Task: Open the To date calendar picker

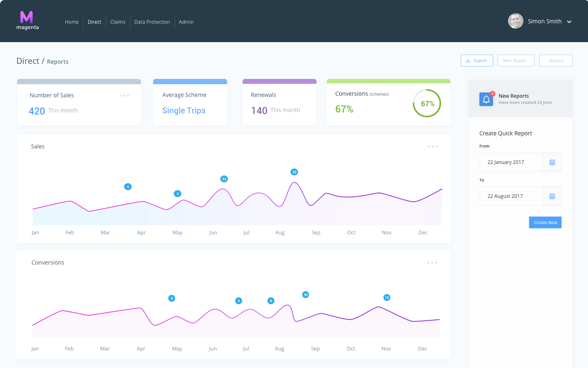Action: 552,196
